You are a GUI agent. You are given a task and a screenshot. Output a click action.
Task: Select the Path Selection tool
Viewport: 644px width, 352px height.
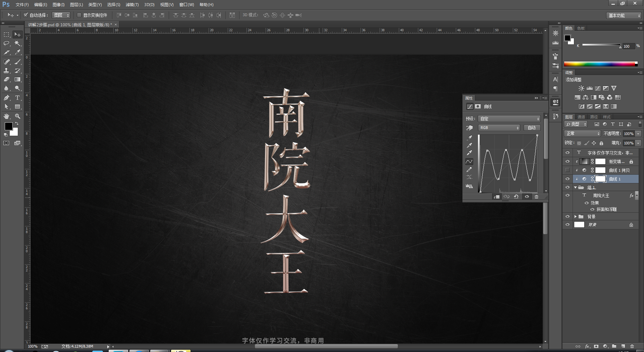click(6, 107)
